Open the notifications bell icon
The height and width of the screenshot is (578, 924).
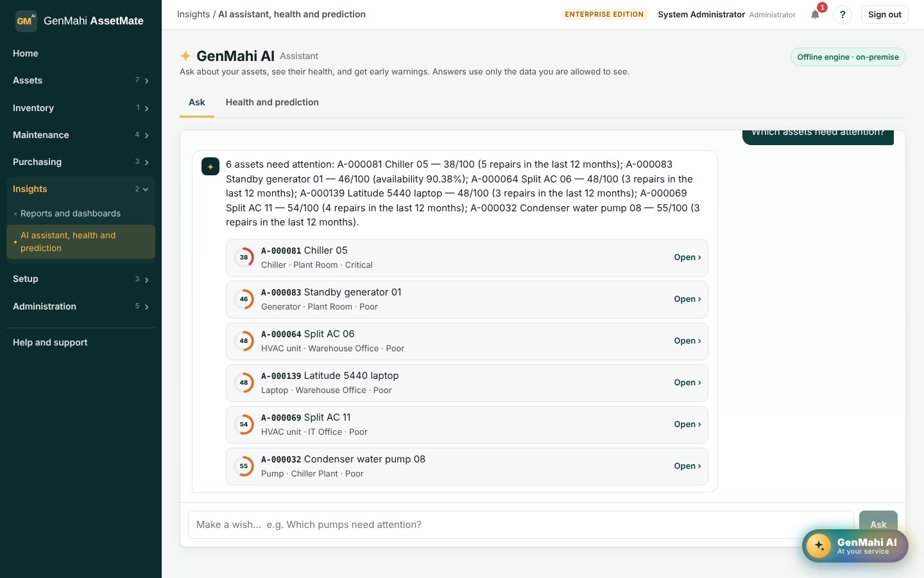tap(815, 14)
